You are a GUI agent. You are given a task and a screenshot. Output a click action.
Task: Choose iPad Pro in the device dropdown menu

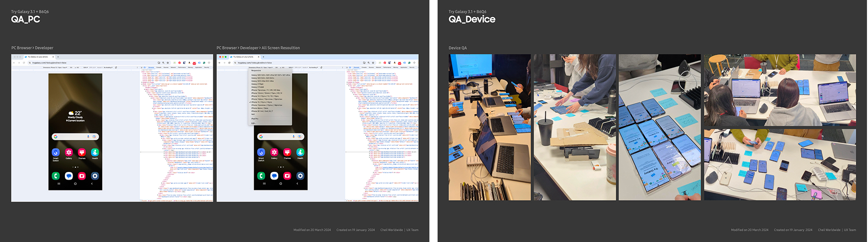(255, 119)
